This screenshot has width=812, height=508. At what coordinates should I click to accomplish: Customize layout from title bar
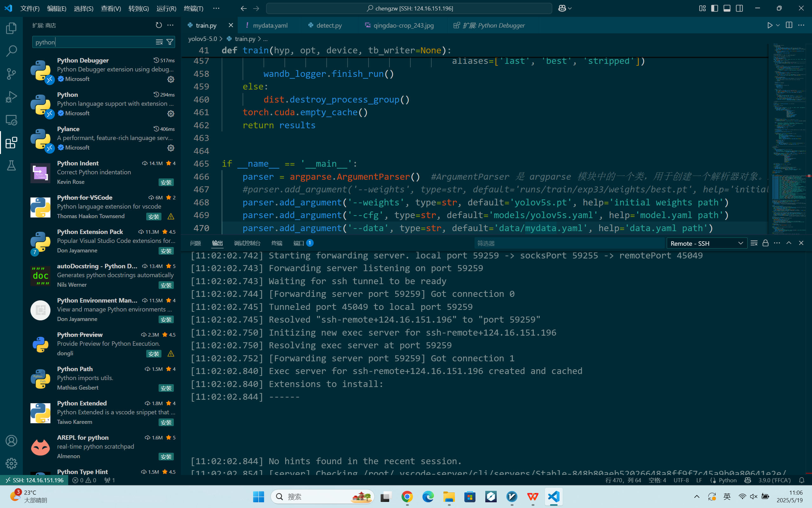tap(702, 8)
